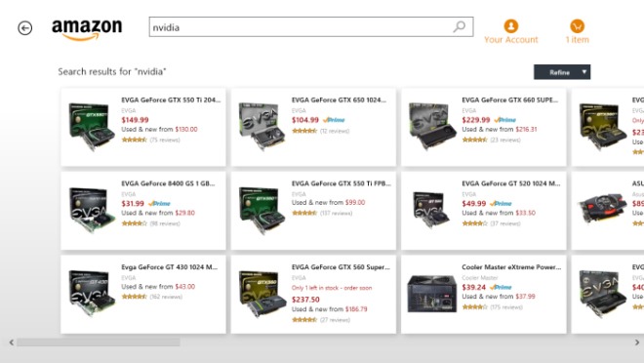Select Evga GeForce GT 430 1024 M... title
The width and height of the screenshot is (644, 363).
(x=169, y=267)
